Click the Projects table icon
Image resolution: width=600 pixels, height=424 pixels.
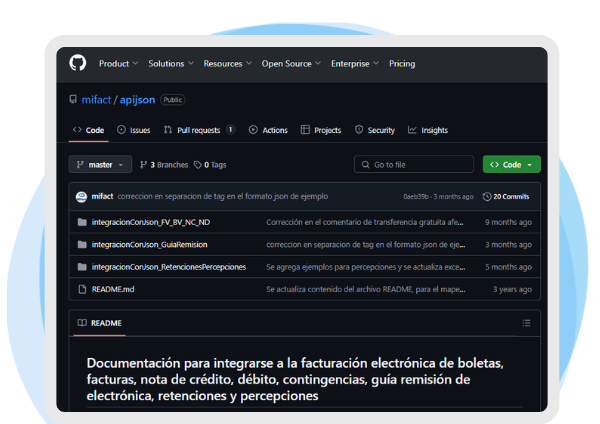305,130
